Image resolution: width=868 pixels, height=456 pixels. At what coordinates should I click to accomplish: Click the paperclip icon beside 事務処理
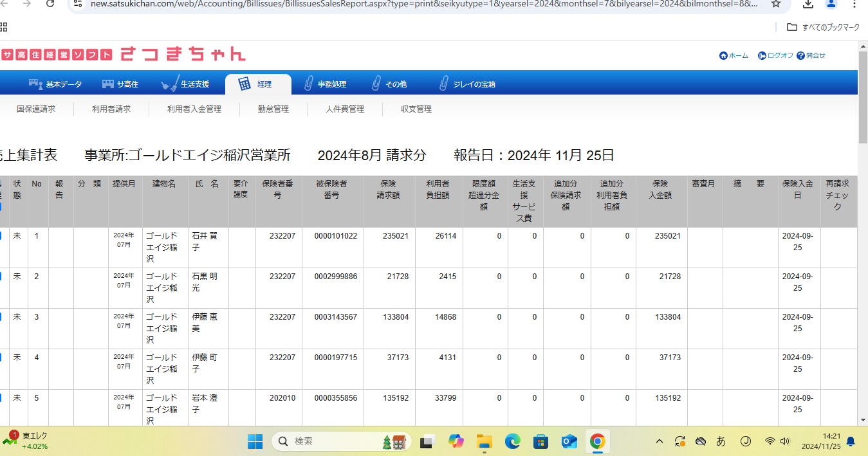(308, 84)
